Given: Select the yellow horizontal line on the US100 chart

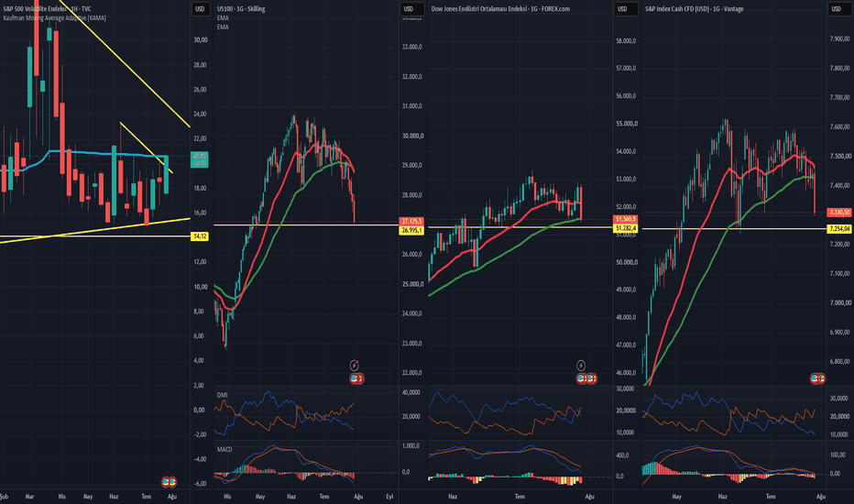Looking at the screenshot, I should 306,225.
